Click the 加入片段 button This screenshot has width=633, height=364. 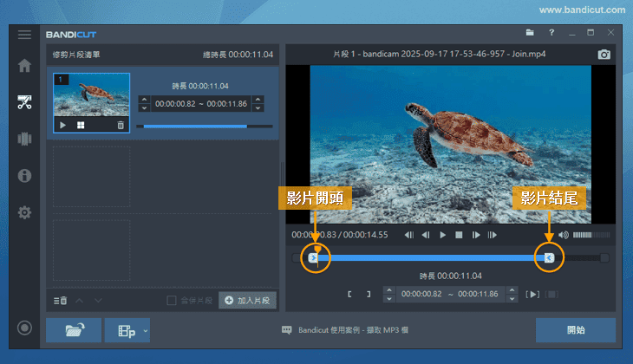coord(247,301)
